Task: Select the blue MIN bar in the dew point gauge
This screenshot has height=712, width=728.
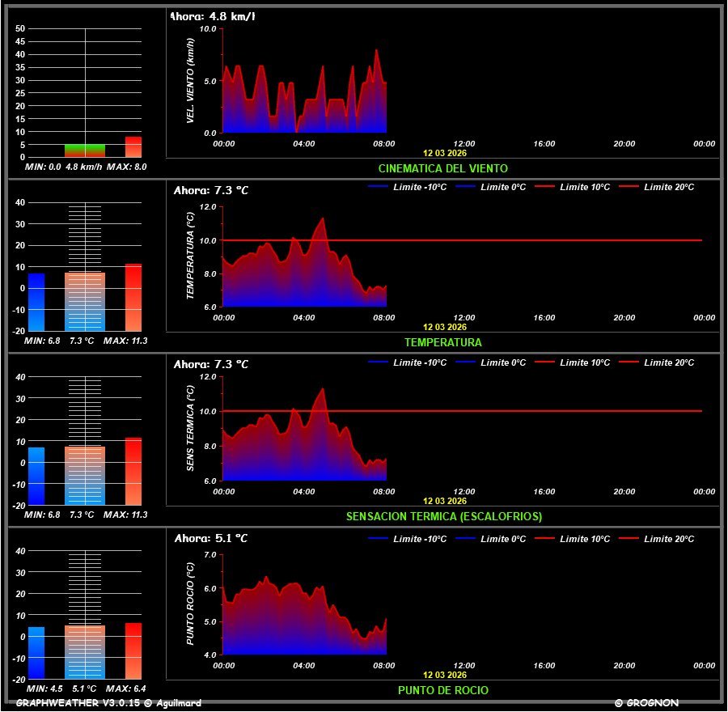Action: (36, 652)
